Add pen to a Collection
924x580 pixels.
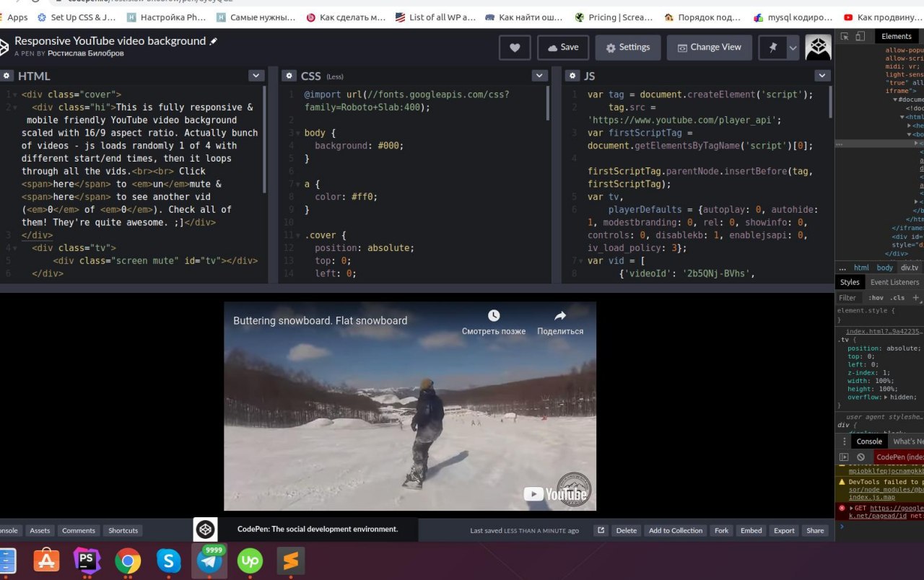coord(676,530)
